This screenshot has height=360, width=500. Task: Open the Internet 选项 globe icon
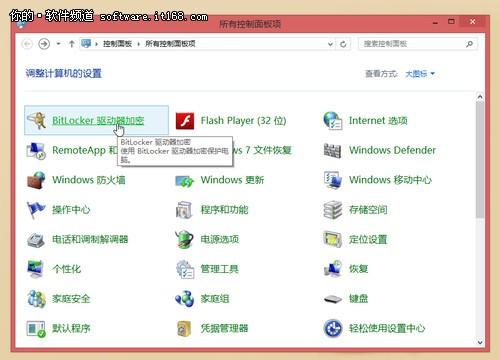click(332, 120)
